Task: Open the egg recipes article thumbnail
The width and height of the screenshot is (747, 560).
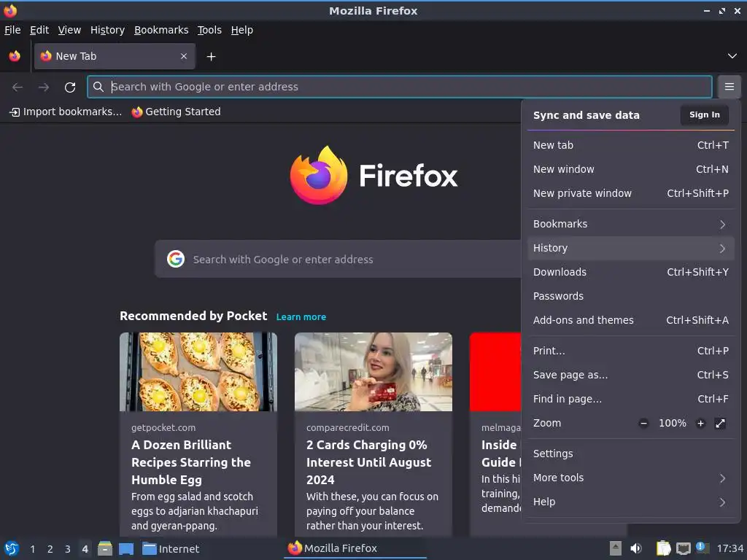Action: pyautogui.click(x=198, y=372)
